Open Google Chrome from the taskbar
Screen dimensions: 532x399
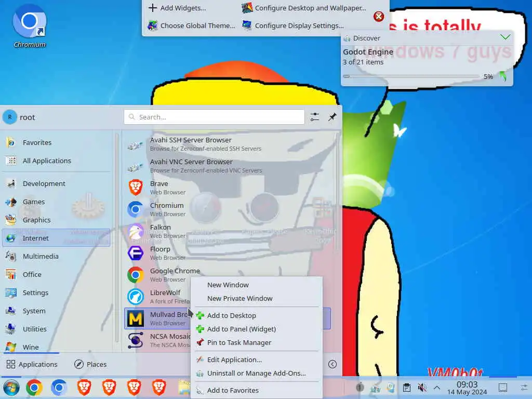34,388
